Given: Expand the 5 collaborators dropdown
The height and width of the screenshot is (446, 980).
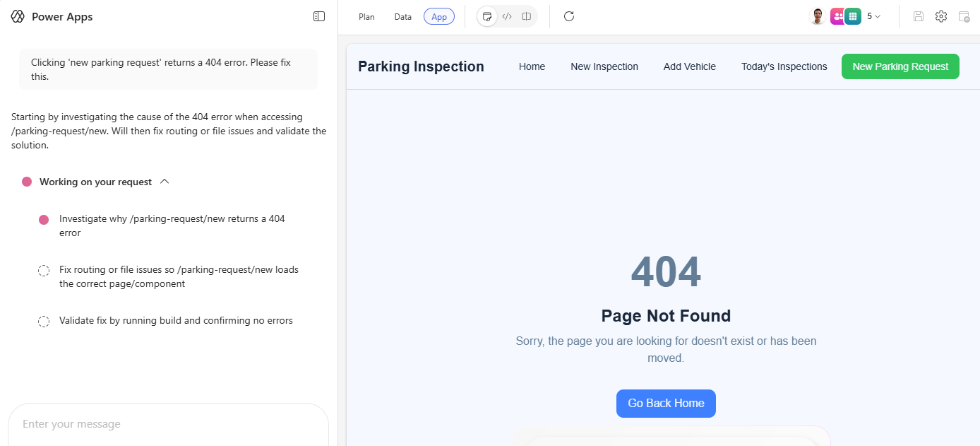Looking at the screenshot, I should (874, 16).
